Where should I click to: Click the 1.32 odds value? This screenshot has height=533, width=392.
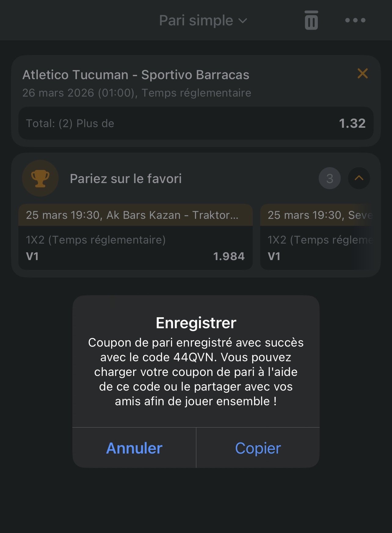point(352,123)
